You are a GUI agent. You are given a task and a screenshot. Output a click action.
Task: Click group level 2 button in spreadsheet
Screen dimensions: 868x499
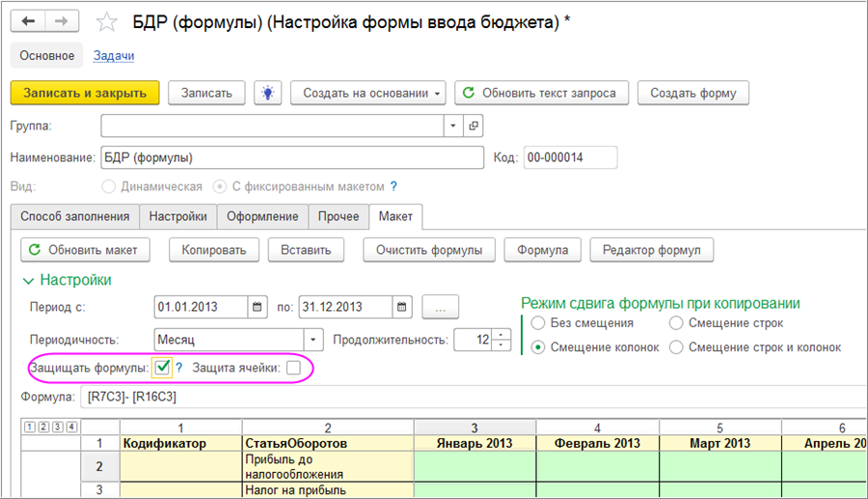pos(42,428)
